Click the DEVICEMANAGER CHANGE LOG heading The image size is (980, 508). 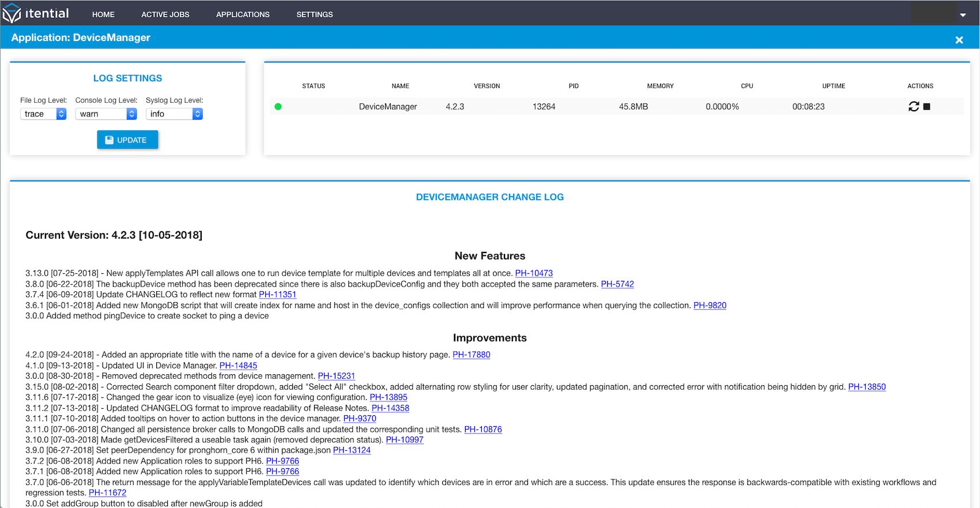coord(490,197)
